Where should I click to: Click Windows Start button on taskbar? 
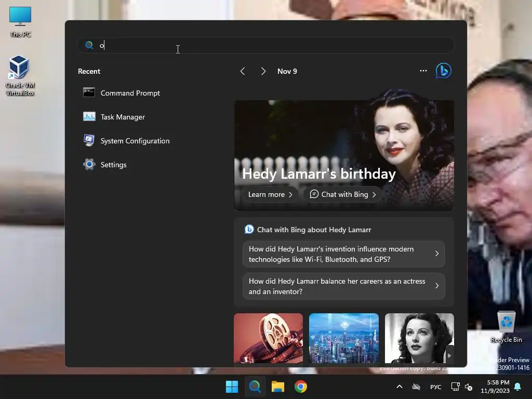[232, 387]
